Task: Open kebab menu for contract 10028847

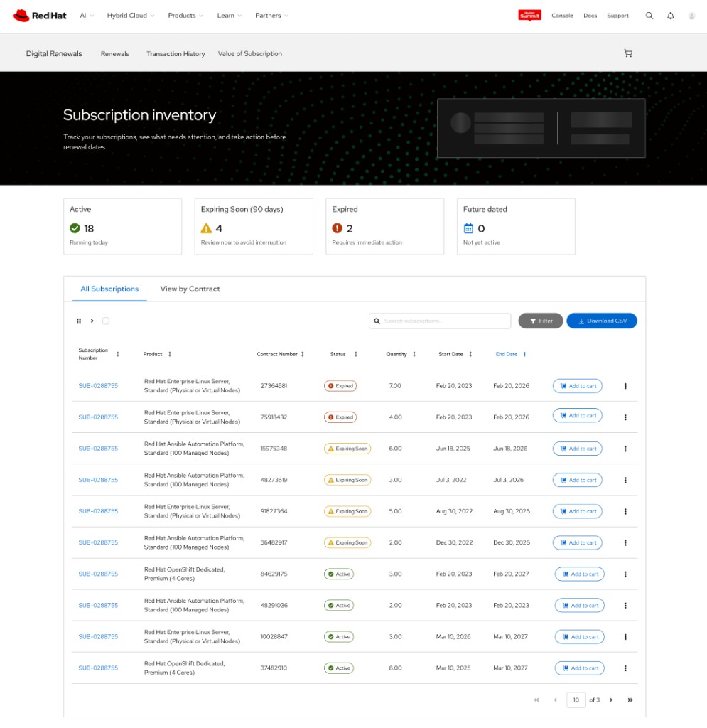Action: click(625, 636)
